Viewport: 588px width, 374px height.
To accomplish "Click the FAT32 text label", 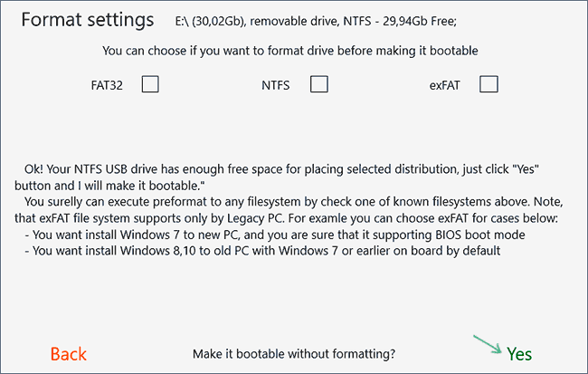I will [x=107, y=85].
